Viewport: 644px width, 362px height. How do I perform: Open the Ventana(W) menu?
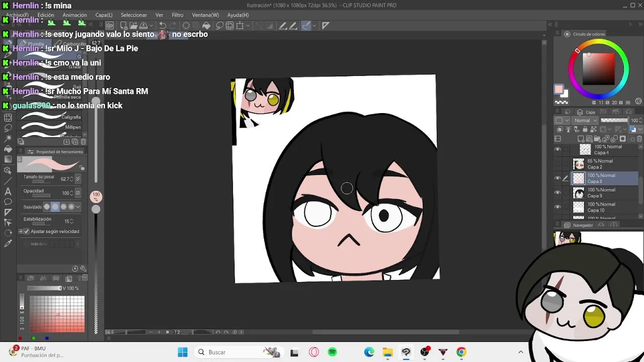[x=205, y=15]
